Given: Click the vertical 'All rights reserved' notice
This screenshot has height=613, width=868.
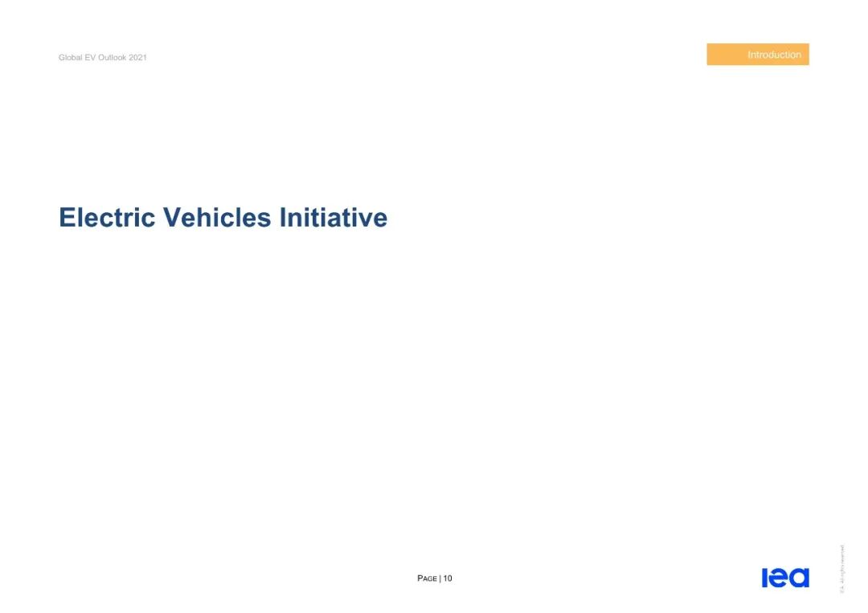Looking at the screenshot, I should click(x=842, y=570).
